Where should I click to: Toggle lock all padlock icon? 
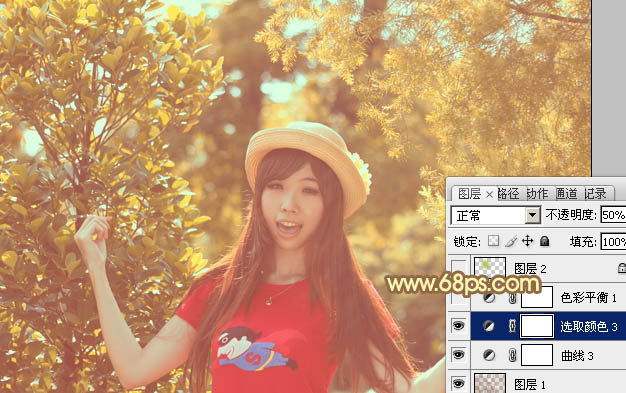click(545, 241)
